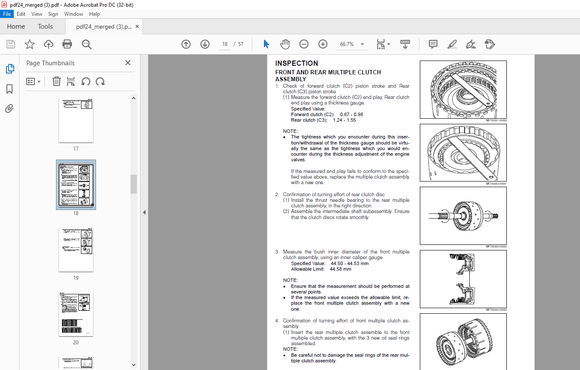Viewport: 580px width, 370px height.
Task: Close the pdf24_merged document tab
Action: pyautogui.click(x=137, y=27)
